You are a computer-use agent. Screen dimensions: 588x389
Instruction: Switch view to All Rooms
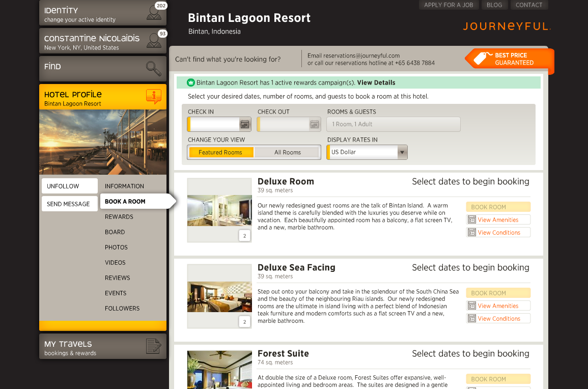tap(288, 152)
